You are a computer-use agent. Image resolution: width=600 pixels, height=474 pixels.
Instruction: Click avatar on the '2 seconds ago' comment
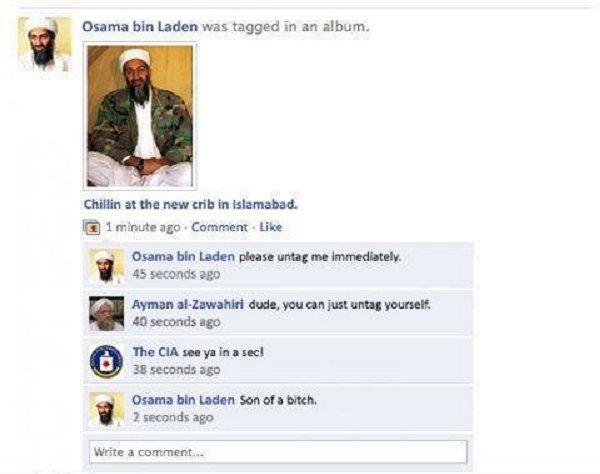pyautogui.click(x=106, y=409)
